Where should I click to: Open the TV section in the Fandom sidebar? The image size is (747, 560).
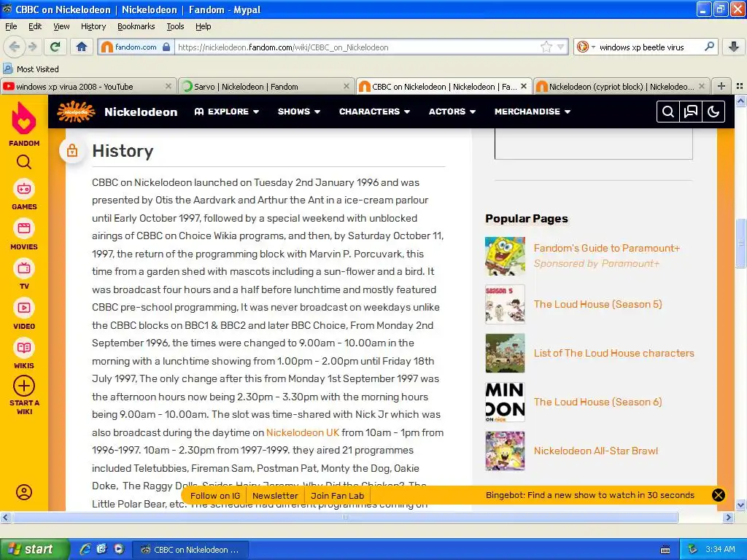24,274
